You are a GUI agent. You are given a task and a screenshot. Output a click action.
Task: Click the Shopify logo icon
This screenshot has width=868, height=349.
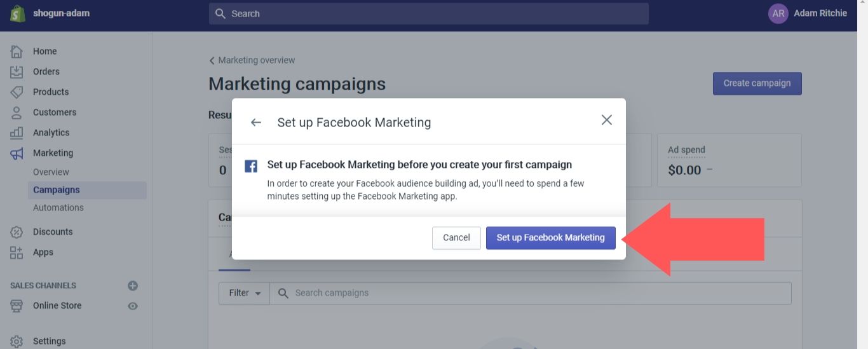pyautogui.click(x=17, y=13)
